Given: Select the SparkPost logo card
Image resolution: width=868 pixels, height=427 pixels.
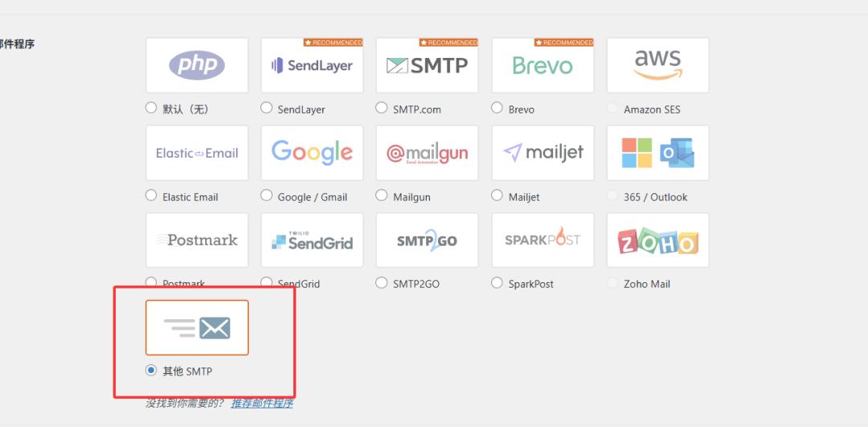Looking at the screenshot, I should (543, 240).
